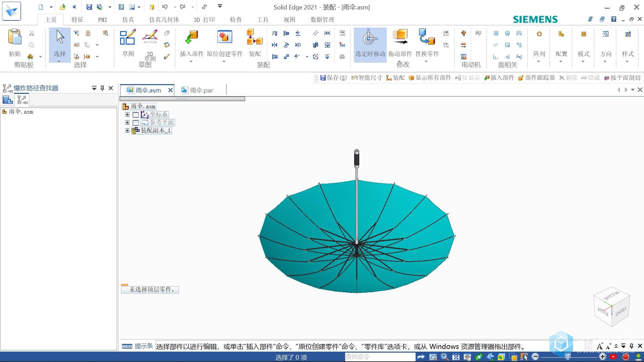The image size is (644, 362).
Task: Toggle the 坐标系 visibility checkbox
Action: pyautogui.click(x=136, y=115)
